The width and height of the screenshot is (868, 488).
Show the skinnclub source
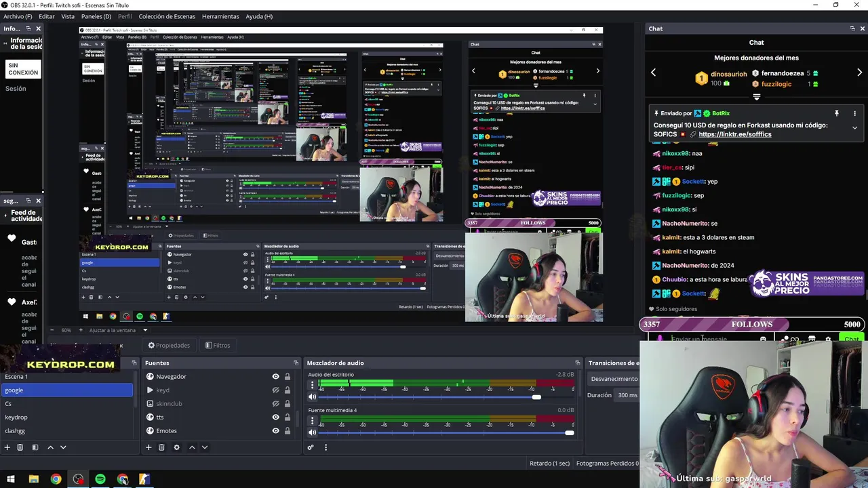(x=275, y=403)
